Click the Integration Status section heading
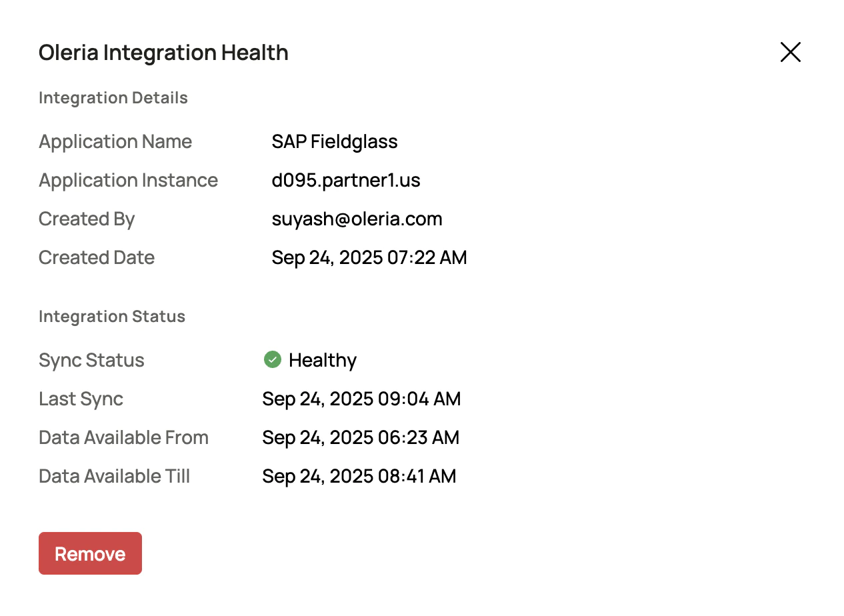The width and height of the screenshot is (844, 616). coord(112,316)
